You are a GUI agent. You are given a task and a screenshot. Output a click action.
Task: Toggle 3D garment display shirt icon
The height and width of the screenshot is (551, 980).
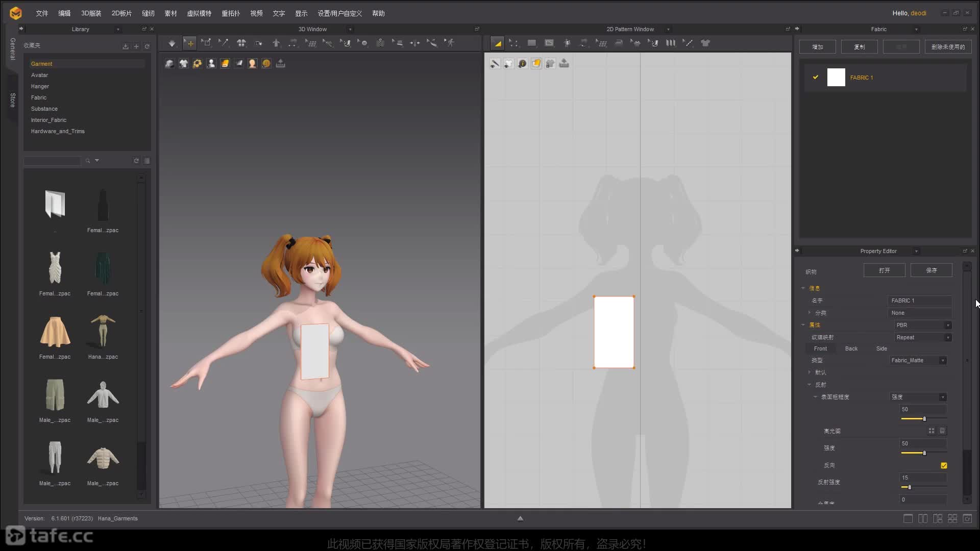click(x=183, y=63)
